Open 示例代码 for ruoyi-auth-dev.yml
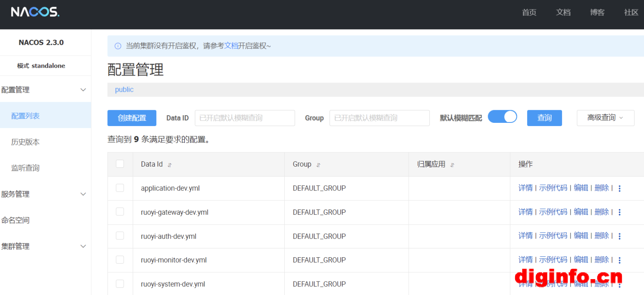This screenshot has width=644, height=295. click(x=553, y=236)
